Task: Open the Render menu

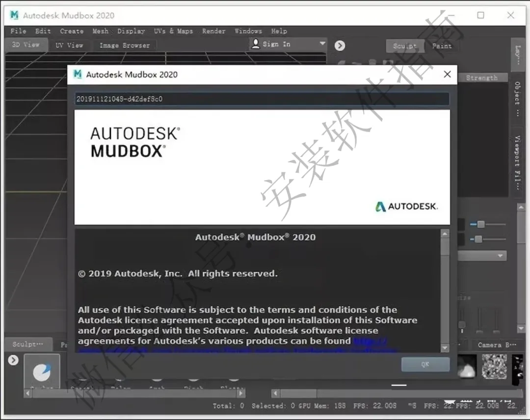Action: (x=213, y=31)
